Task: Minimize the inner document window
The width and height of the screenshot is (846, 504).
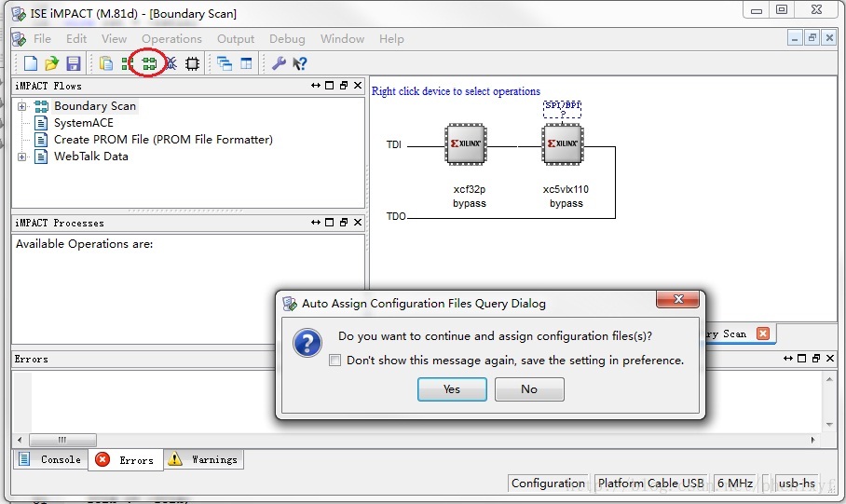Action: pyautogui.click(x=794, y=38)
